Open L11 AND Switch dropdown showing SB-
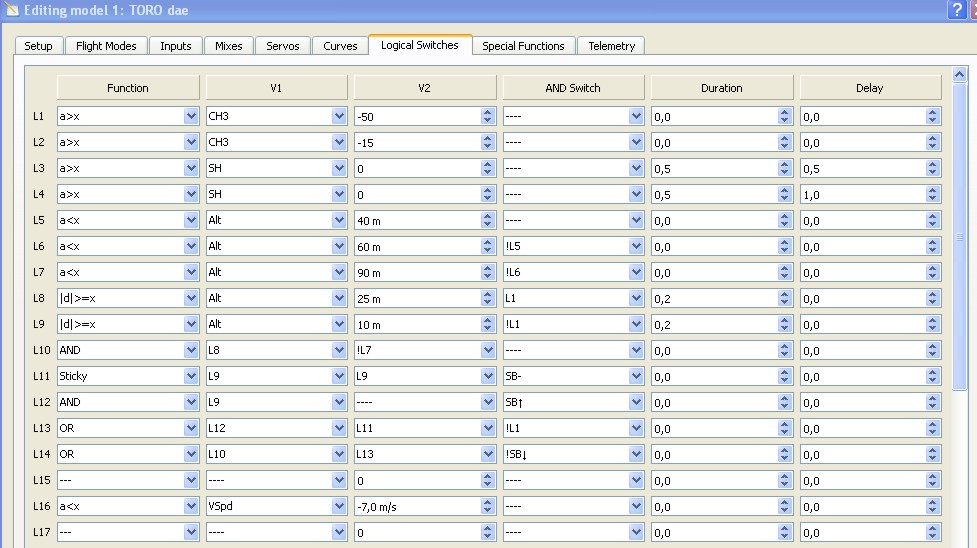Screen dimensions: 977x548 click(636, 377)
